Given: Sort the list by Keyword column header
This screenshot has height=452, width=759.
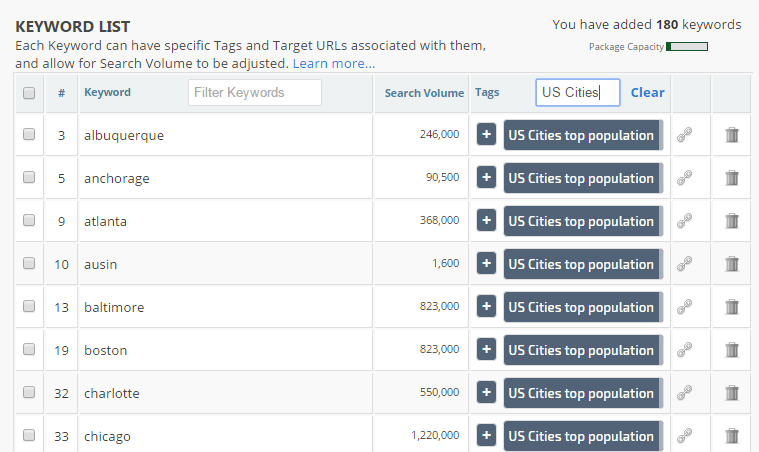Looking at the screenshot, I should [107, 93].
